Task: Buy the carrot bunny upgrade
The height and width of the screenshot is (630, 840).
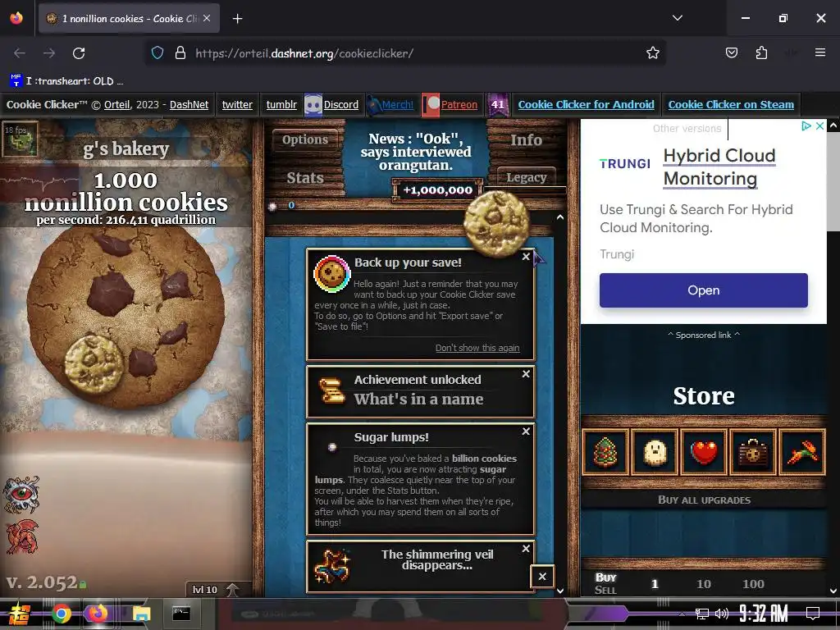Action: (x=802, y=452)
